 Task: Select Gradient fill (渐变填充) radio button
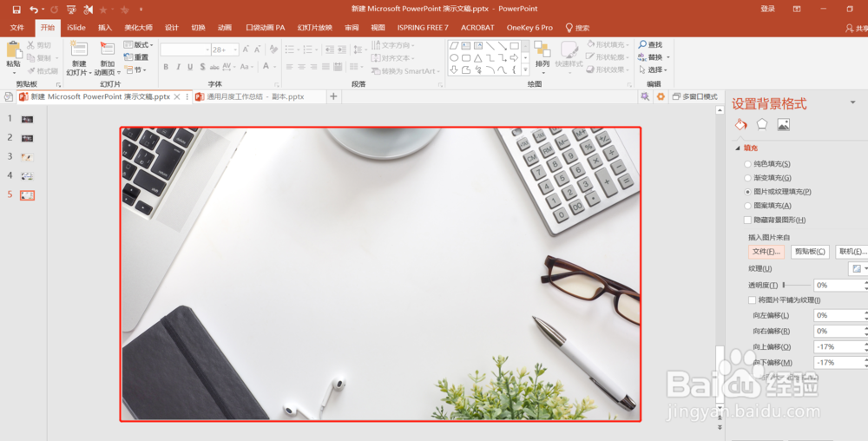tap(747, 178)
